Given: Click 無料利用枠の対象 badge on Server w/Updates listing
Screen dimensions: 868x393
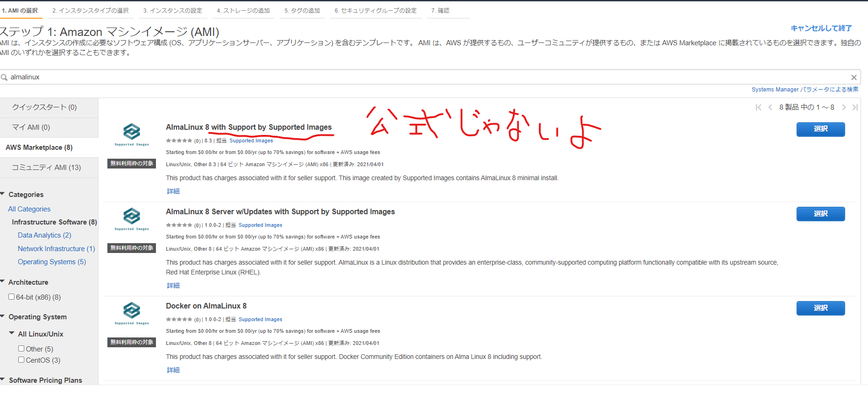Looking at the screenshot, I should [x=132, y=248].
